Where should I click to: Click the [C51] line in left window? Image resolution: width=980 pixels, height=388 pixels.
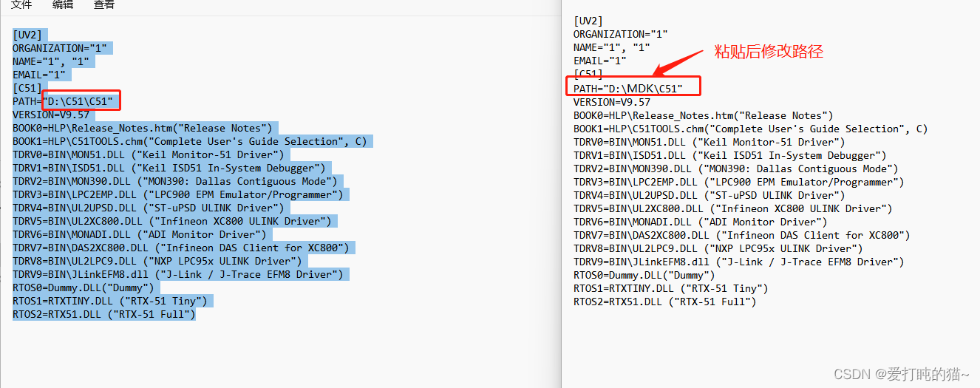27,88
